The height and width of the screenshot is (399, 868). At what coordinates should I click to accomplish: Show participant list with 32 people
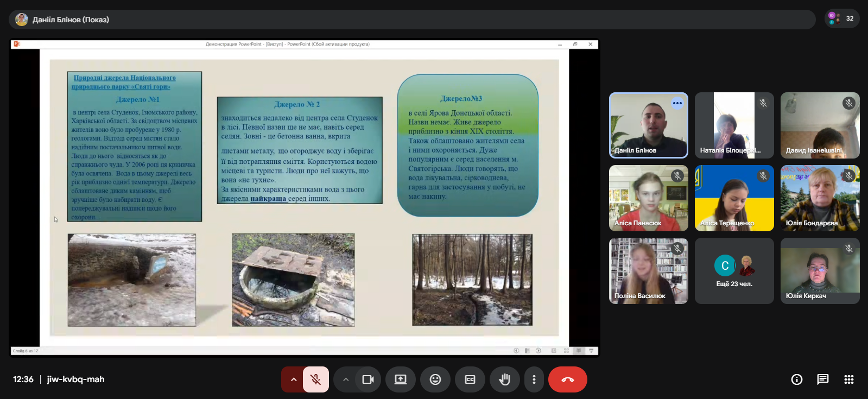click(x=841, y=18)
